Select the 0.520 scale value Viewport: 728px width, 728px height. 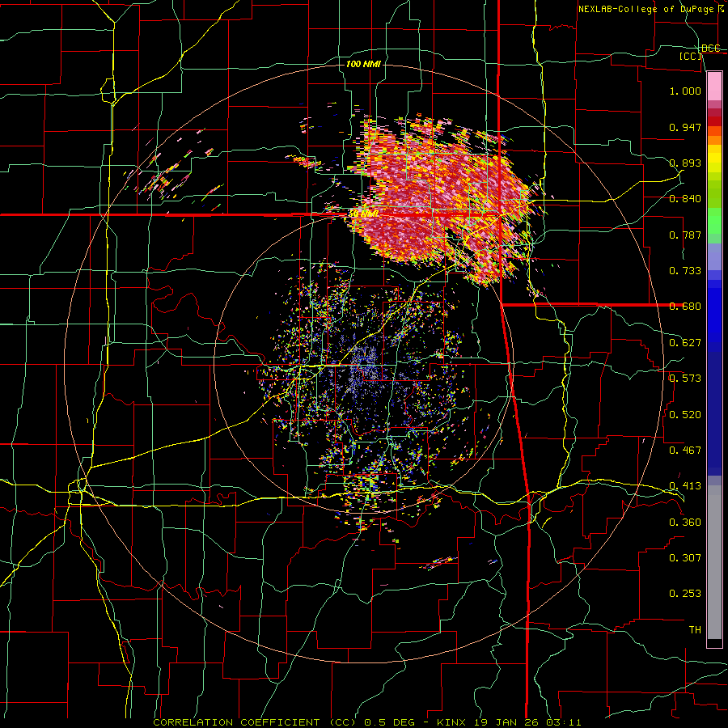tap(685, 414)
